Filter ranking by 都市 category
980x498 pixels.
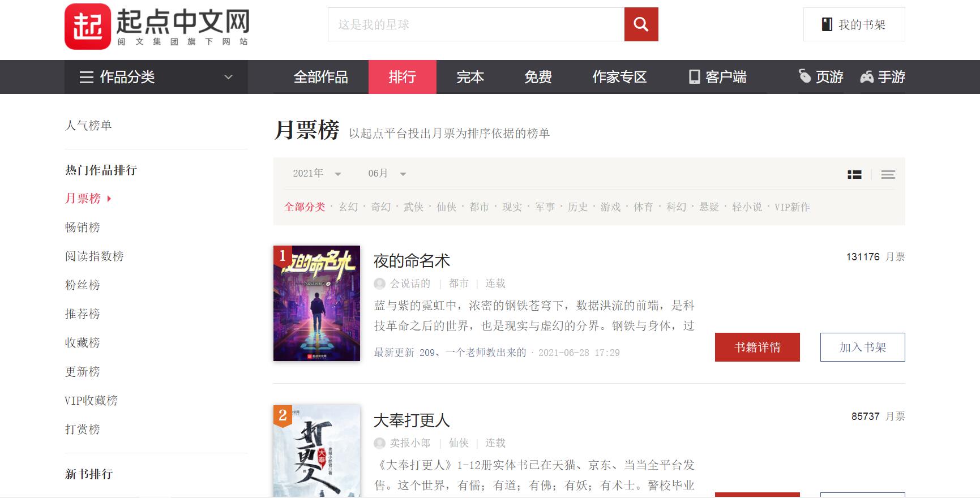479,207
